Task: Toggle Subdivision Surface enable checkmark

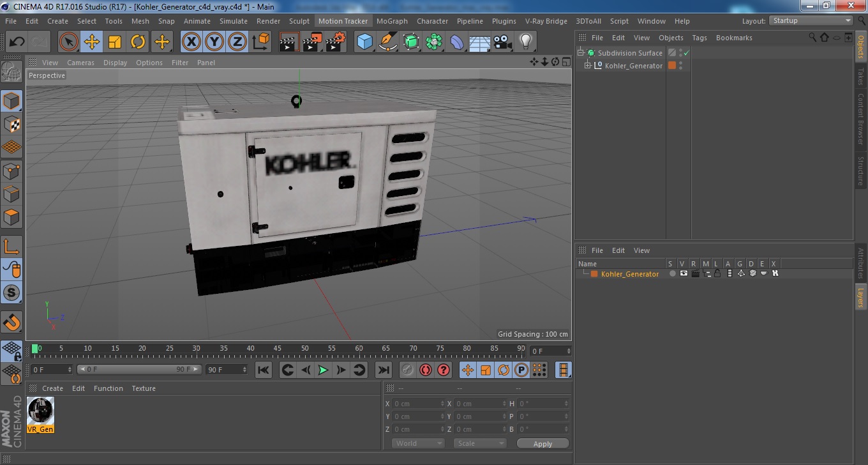Action: pos(686,53)
